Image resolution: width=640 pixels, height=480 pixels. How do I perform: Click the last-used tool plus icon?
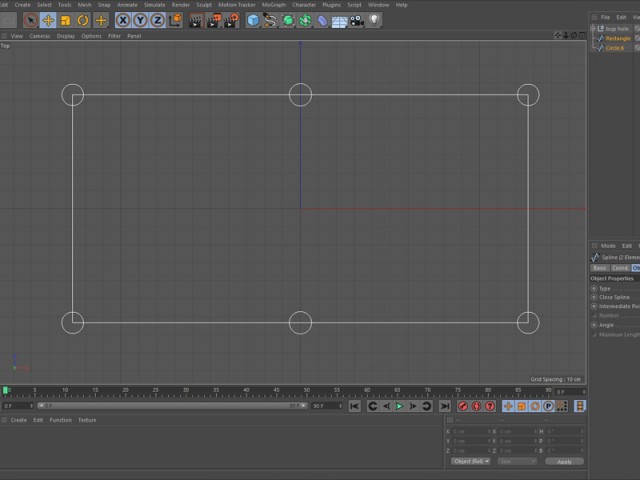pos(100,20)
